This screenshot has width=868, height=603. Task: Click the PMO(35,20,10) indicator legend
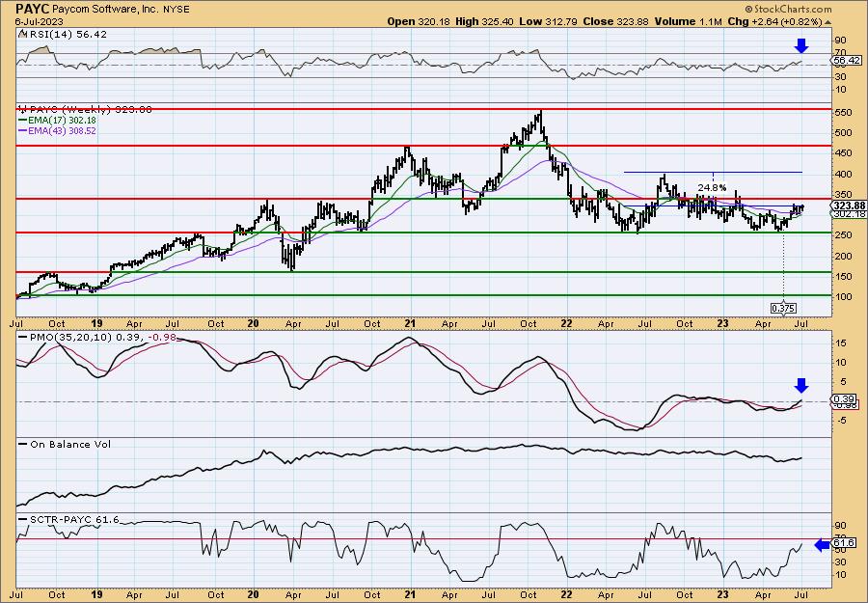click(x=96, y=337)
